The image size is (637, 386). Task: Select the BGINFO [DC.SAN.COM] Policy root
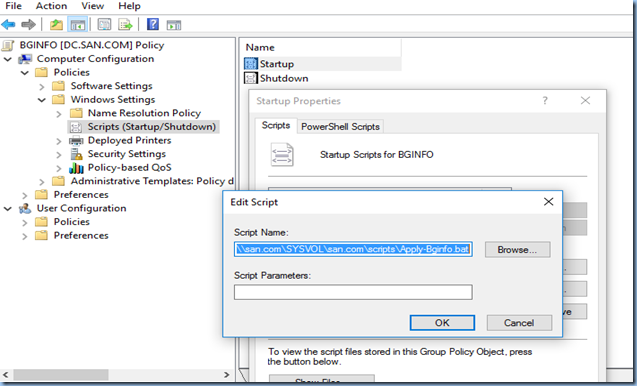tap(91, 45)
